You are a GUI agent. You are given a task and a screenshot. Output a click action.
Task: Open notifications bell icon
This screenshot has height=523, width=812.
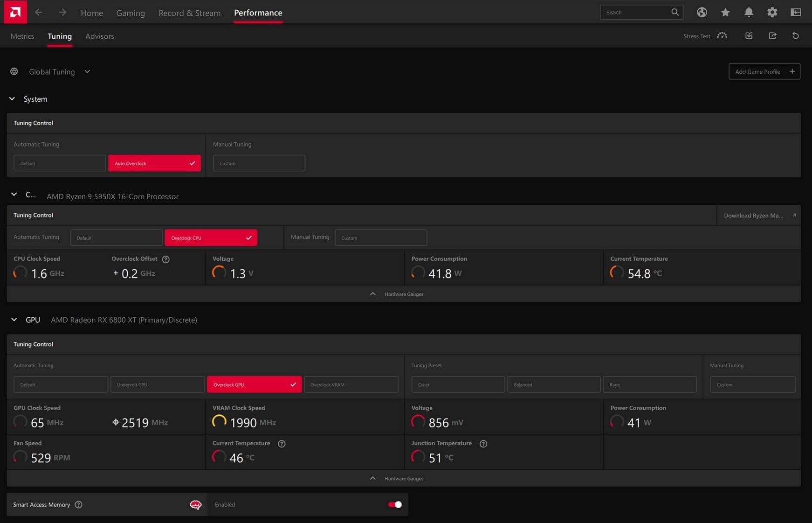pyautogui.click(x=749, y=13)
